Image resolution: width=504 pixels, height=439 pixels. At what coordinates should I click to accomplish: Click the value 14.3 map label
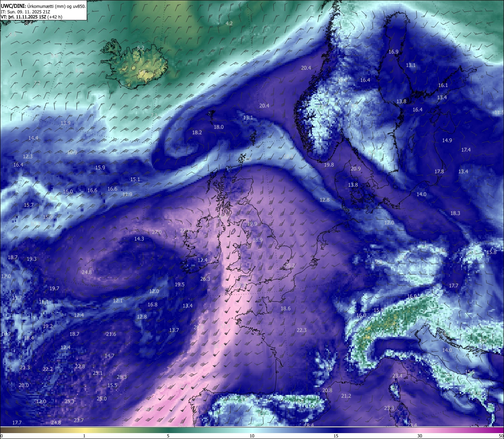[139, 239]
